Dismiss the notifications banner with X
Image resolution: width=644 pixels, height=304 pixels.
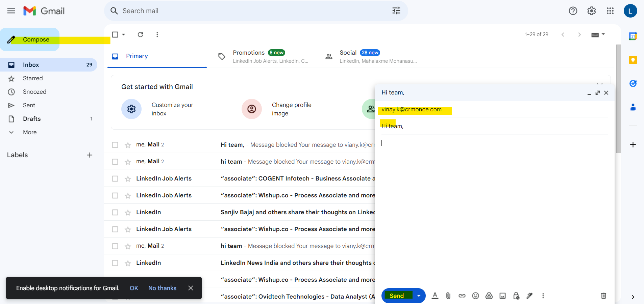pyautogui.click(x=191, y=288)
